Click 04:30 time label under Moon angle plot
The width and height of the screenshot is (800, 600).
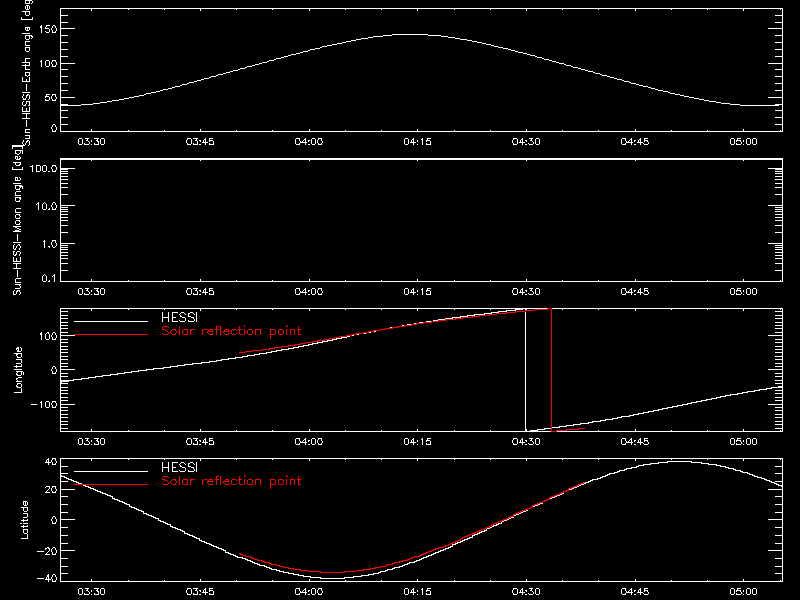[526, 291]
